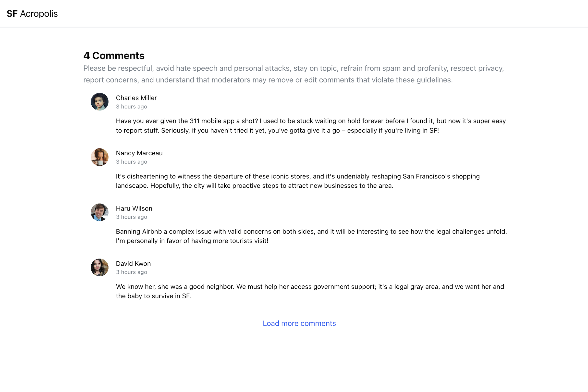Open Charles Miller's profile avatar
The width and height of the screenshot is (588, 392).
click(99, 102)
